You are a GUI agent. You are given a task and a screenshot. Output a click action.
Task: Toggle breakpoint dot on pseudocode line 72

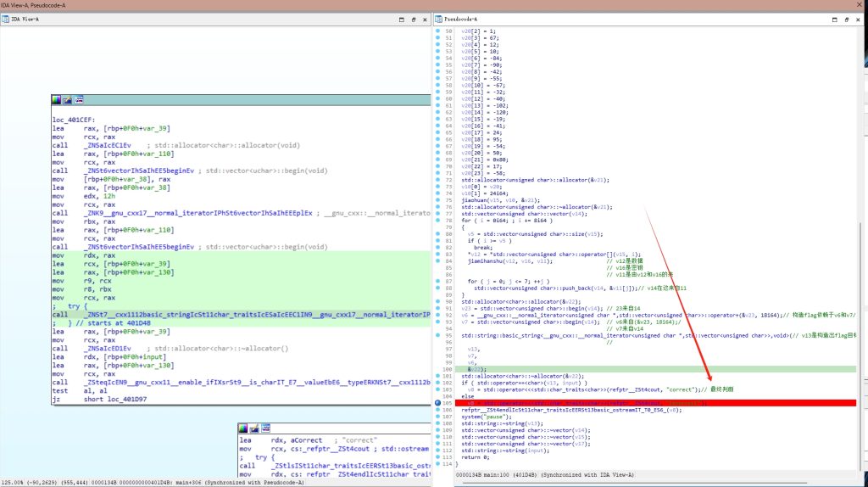coord(437,180)
